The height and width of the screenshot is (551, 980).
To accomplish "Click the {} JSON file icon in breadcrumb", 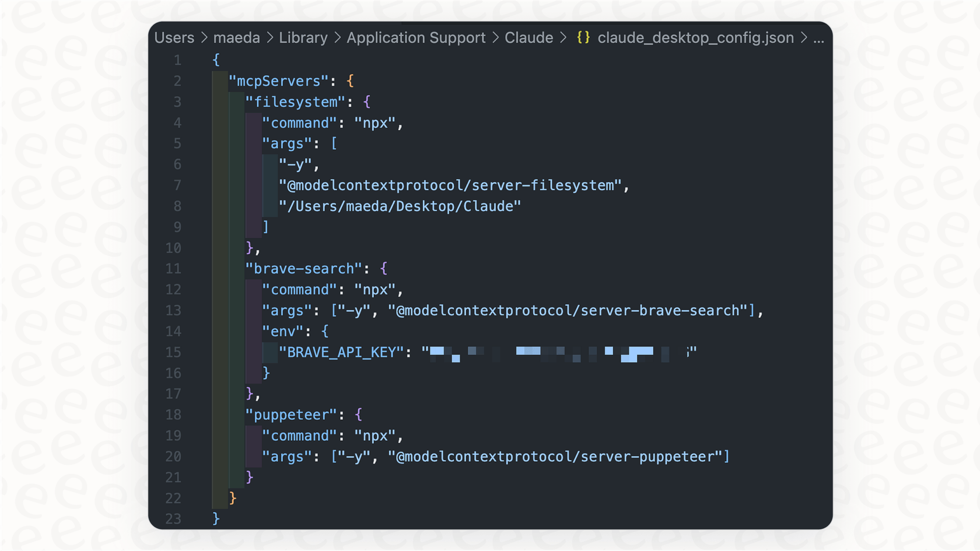I will pyautogui.click(x=583, y=37).
